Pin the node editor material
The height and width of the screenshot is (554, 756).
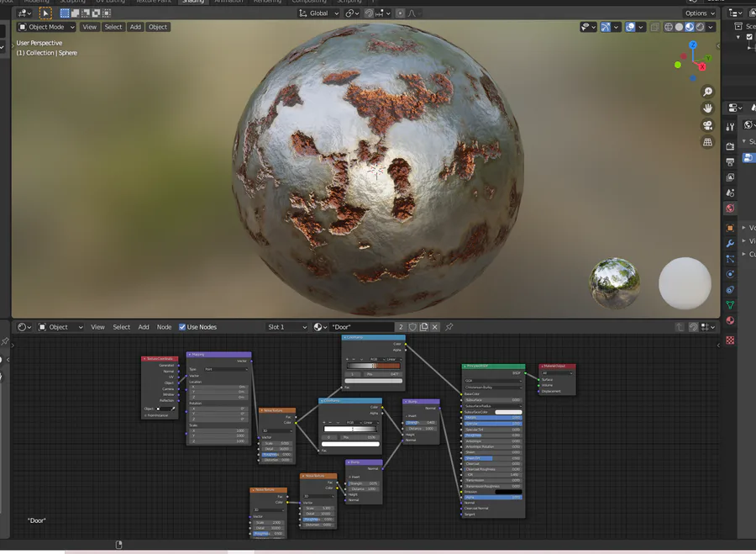[449, 327]
